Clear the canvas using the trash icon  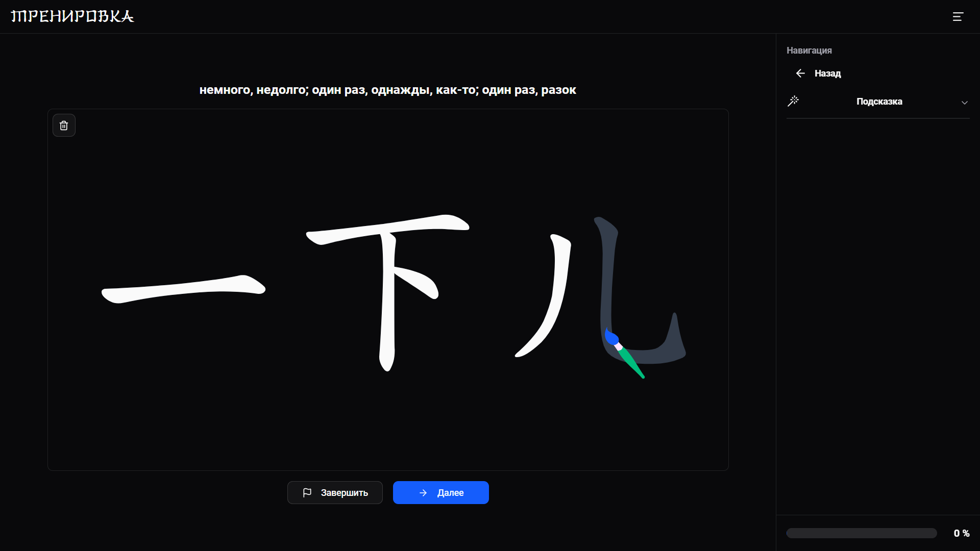pyautogui.click(x=64, y=125)
